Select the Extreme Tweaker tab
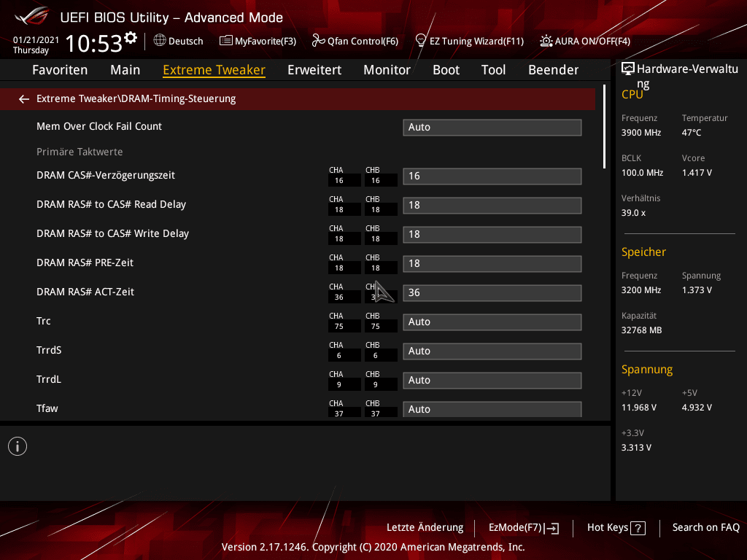The image size is (747, 560). (214, 70)
